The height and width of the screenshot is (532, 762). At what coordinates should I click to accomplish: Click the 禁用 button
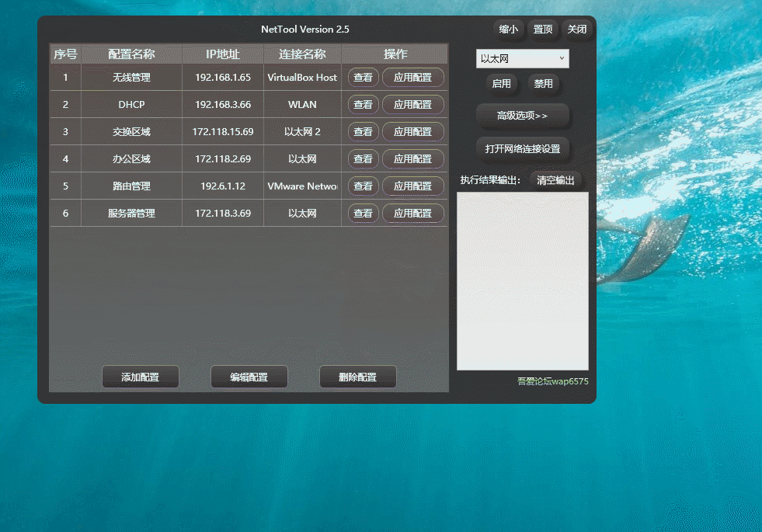pos(543,84)
